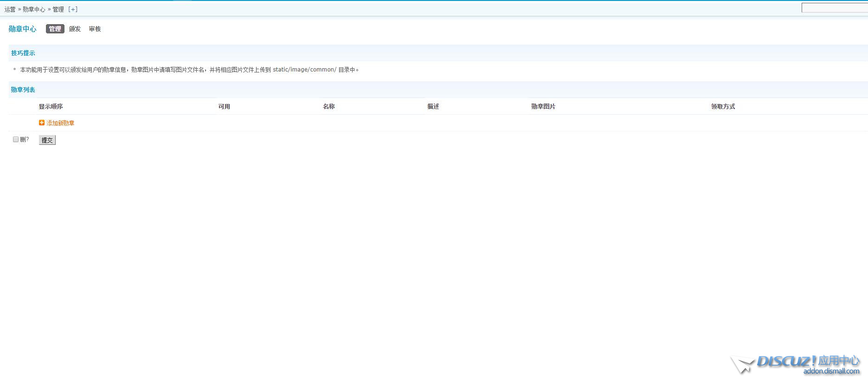Click the Discuz! 应用中心 logo

pyautogui.click(x=796, y=364)
